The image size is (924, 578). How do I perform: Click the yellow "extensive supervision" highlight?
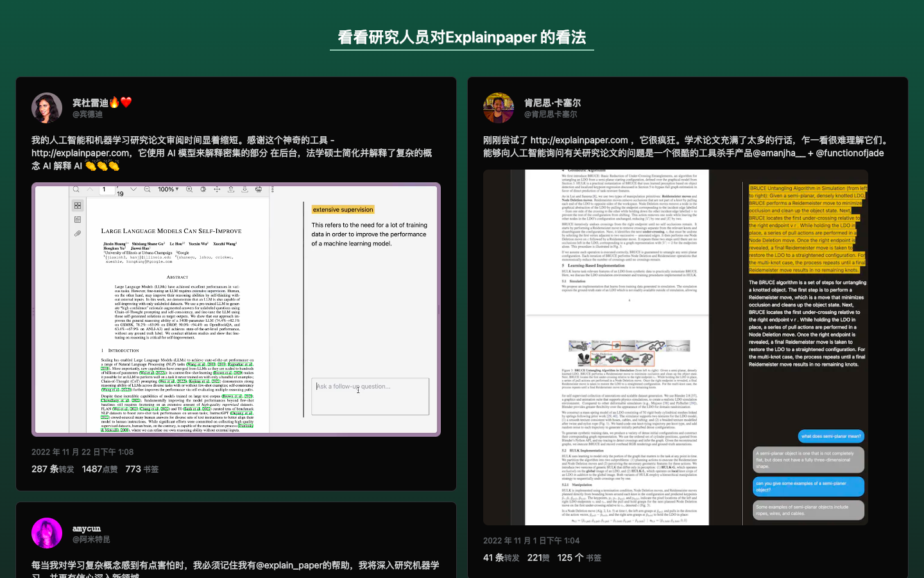pos(343,209)
